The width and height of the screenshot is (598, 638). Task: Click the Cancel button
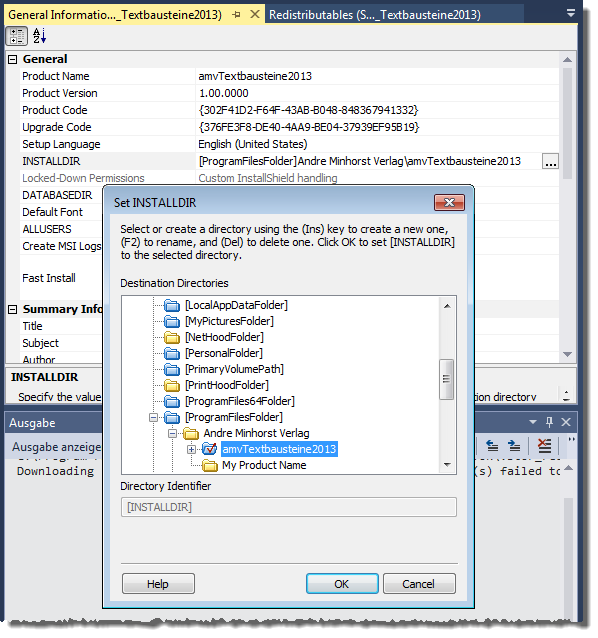(419, 584)
